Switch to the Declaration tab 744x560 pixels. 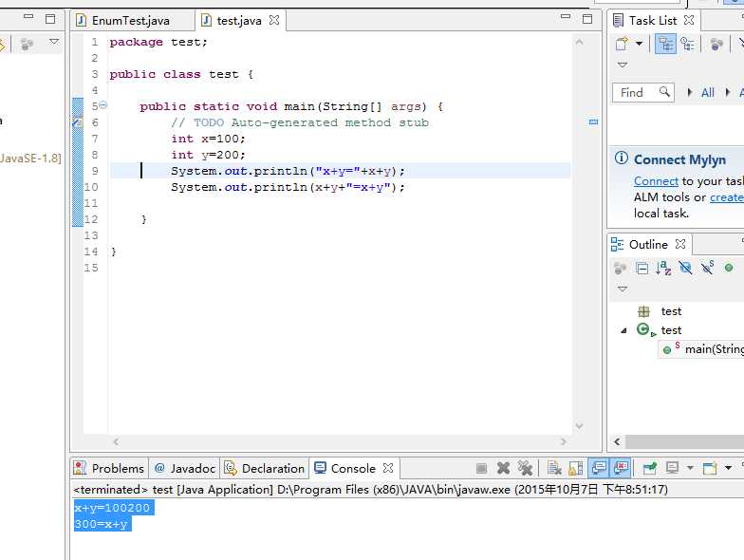[x=264, y=469]
